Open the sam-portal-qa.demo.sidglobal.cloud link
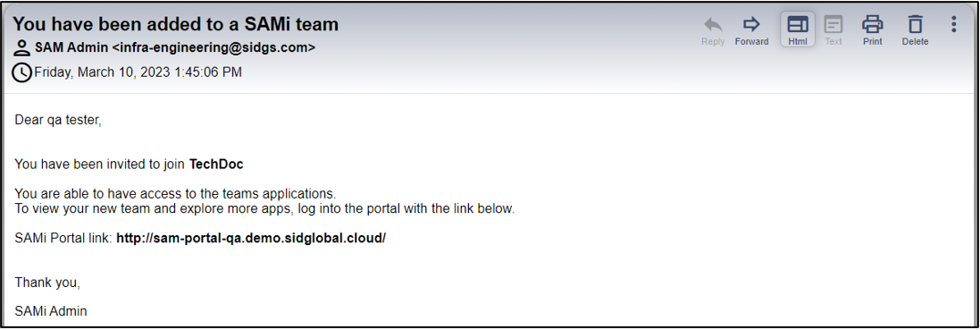Viewport: 980px width, 330px height. click(251, 239)
